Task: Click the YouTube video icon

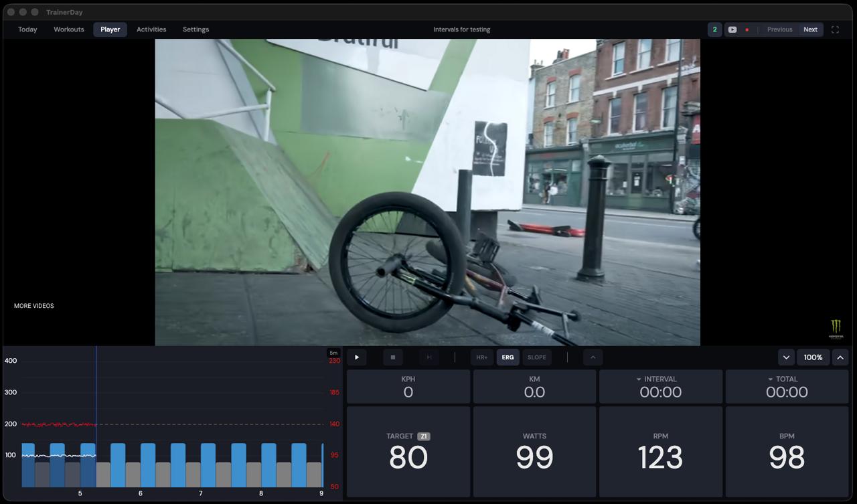Action: click(x=732, y=29)
